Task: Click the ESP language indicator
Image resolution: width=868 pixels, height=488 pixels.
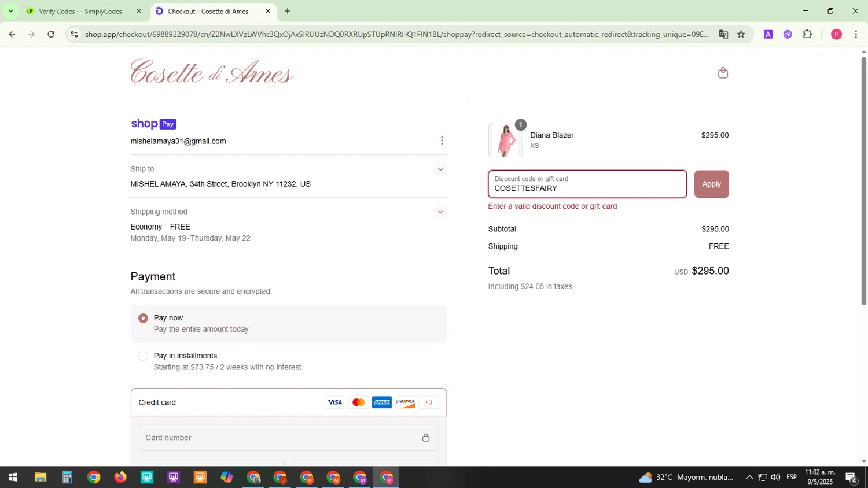Action: click(792, 478)
